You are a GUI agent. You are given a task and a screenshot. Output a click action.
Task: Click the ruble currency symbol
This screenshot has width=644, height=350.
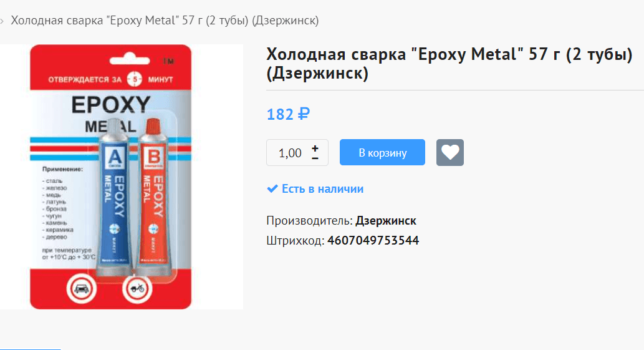[x=304, y=114]
